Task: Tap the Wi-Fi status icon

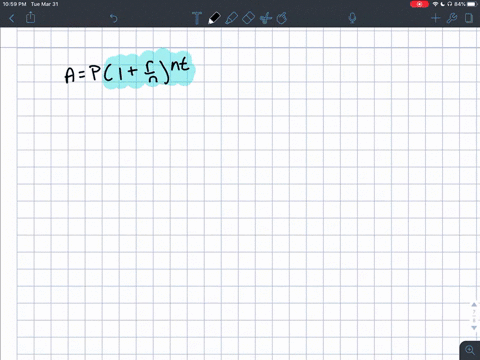Action: 435,4
